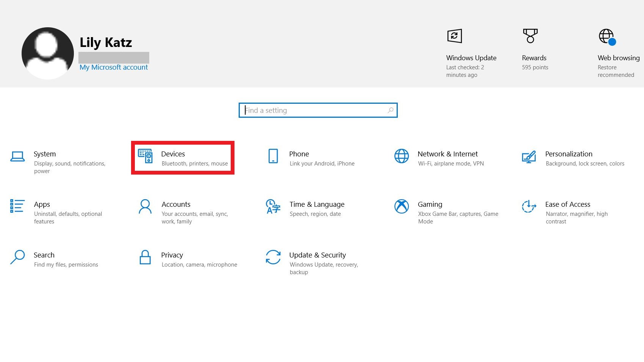The image size is (644, 362).
Task: Click the System laptop icon
Action: 17,156
